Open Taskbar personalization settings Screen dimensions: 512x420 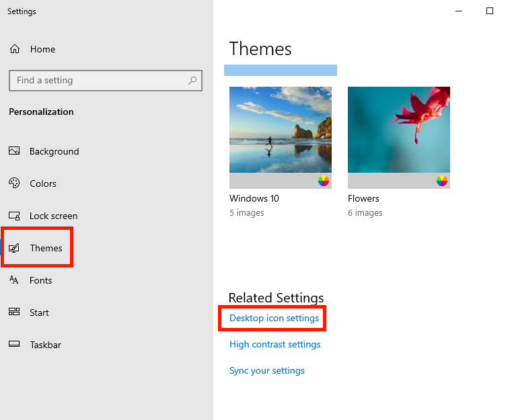(45, 345)
